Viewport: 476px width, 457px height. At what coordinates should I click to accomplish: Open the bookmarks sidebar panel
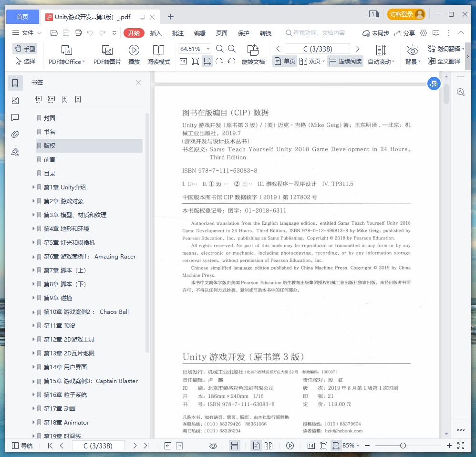[x=15, y=83]
